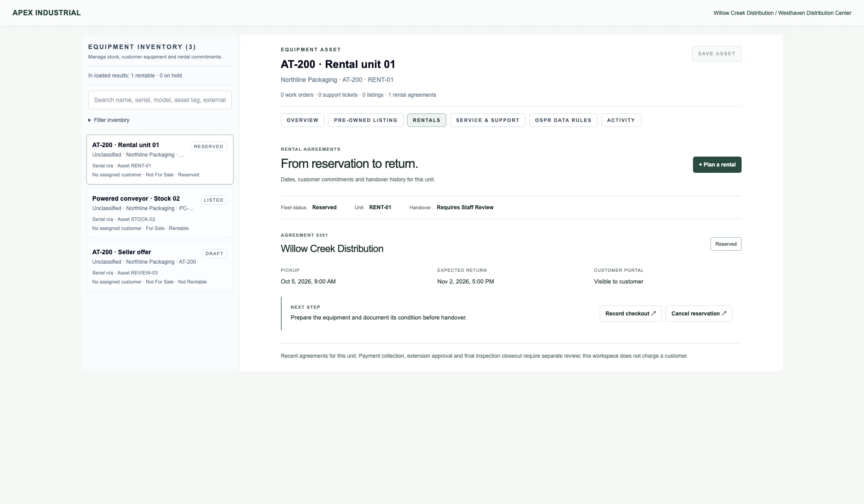Expand the Filter inventory disclosure triangle
Screen dimensions: 864x504
tap(90, 120)
